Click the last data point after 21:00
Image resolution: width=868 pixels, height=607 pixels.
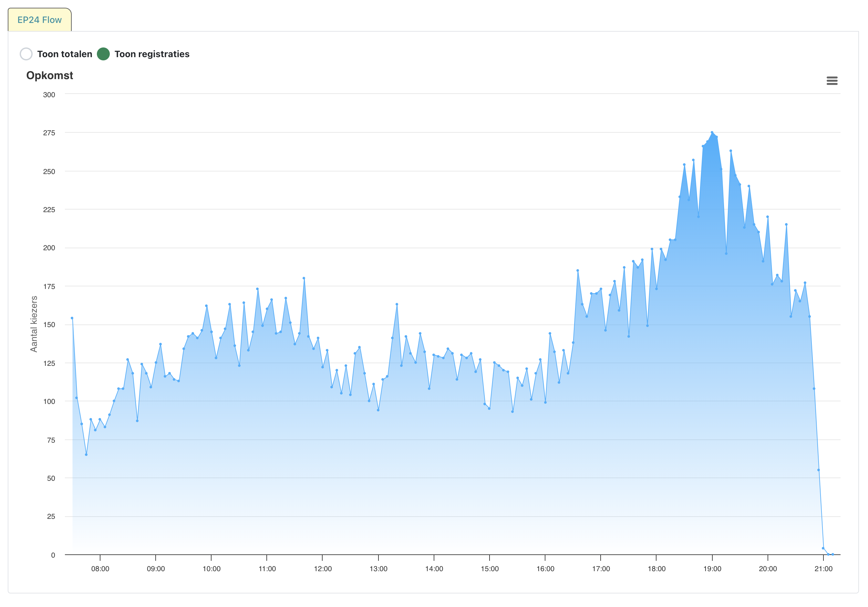pos(833,554)
